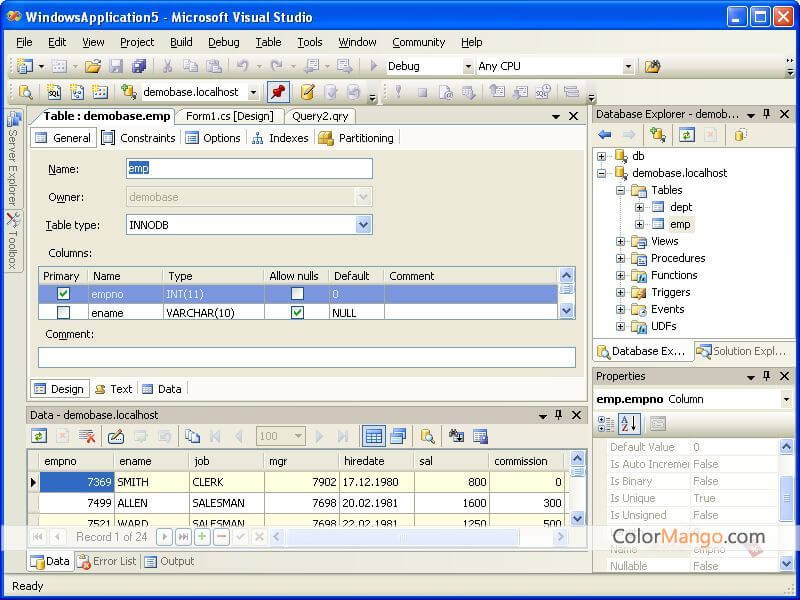Open the Error List tab
Viewport: 800px width, 600px height.
[107, 561]
